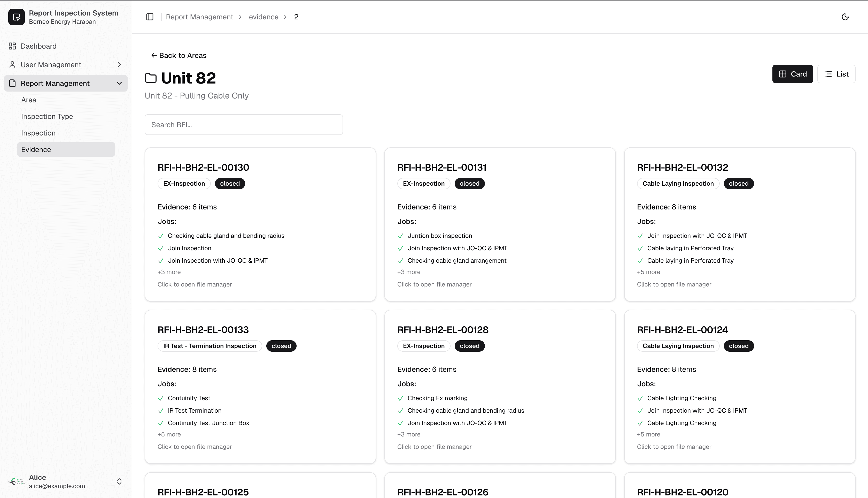Click the Report Management document icon
The height and width of the screenshot is (498, 868).
click(x=12, y=83)
